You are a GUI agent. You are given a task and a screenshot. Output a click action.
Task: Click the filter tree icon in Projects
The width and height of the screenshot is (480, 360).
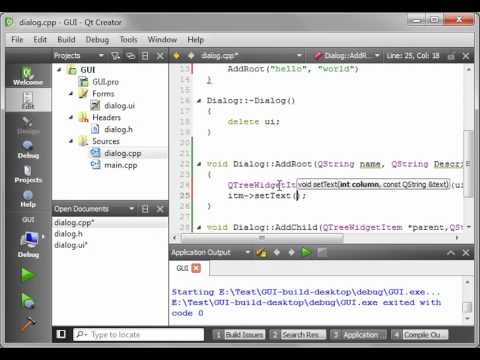click(116, 56)
